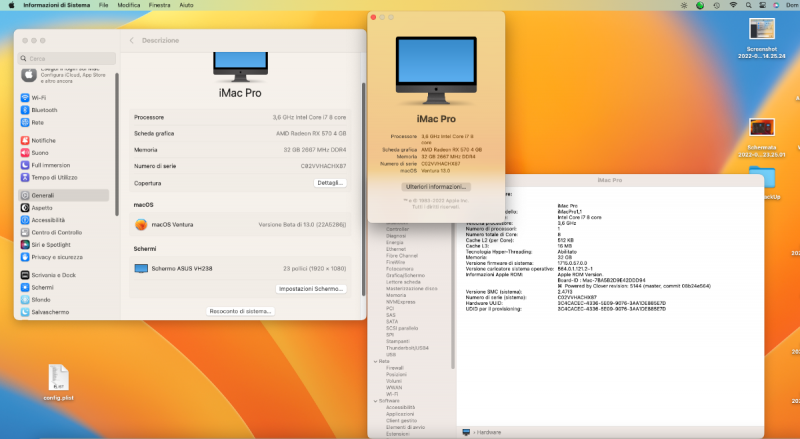This screenshot has width=800, height=439.
Task: Click the Apple ID account icon
Action: tap(29, 75)
